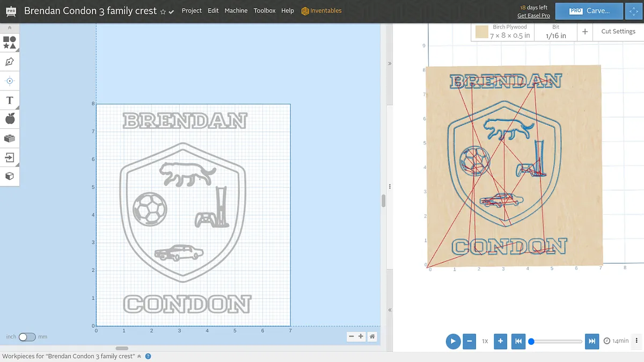Screen dimensions: 644x362
Task: Click the Carve button
Action: [589, 11]
